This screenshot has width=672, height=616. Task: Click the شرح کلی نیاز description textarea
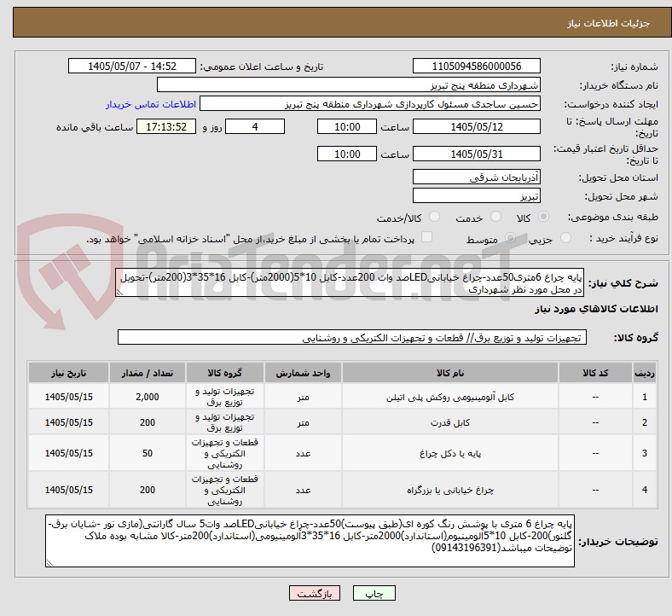click(350, 283)
